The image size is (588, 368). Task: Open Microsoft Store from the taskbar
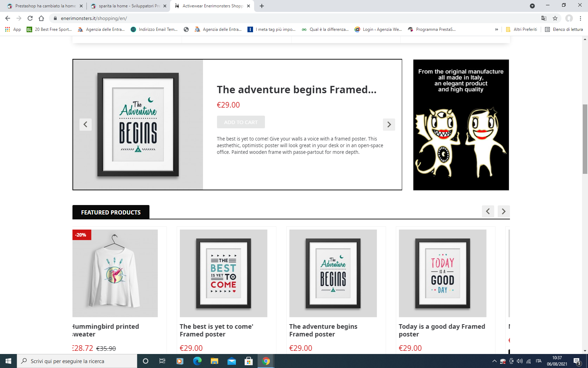[x=248, y=361]
